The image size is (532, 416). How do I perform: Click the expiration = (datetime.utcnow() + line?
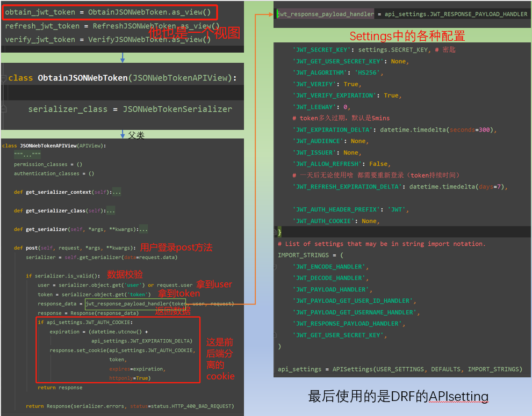coord(99,332)
